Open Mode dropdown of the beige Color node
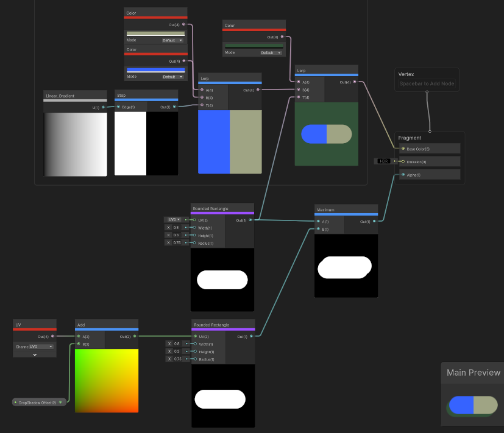The width and height of the screenshot is (504, 433). coord(172,40)
